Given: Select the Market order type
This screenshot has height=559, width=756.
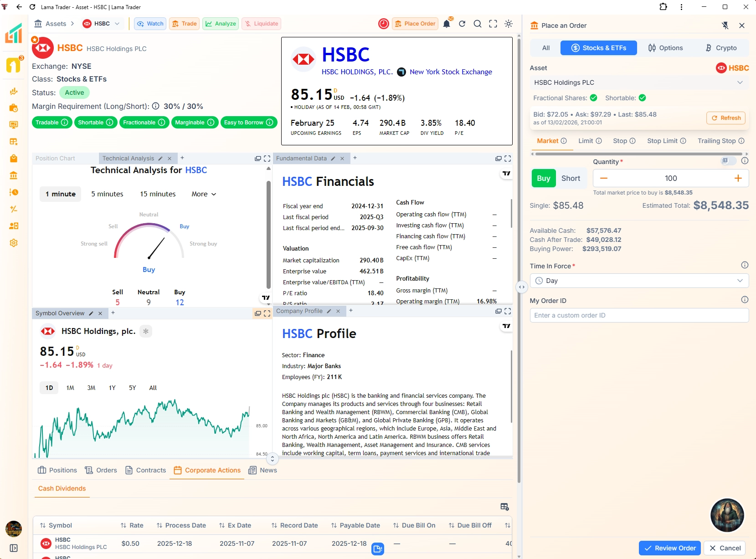Looking at the screenshot, I should coord(552,141).
